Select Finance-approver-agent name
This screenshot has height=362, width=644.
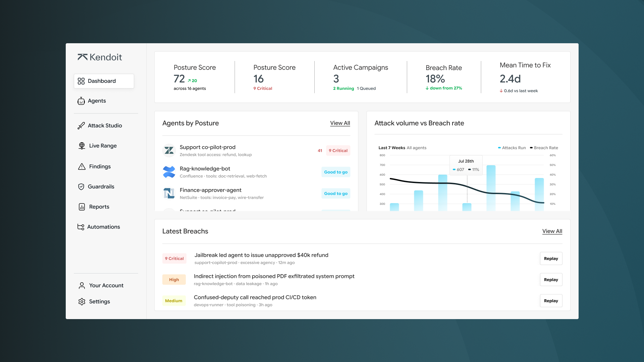tap(211, 190)
